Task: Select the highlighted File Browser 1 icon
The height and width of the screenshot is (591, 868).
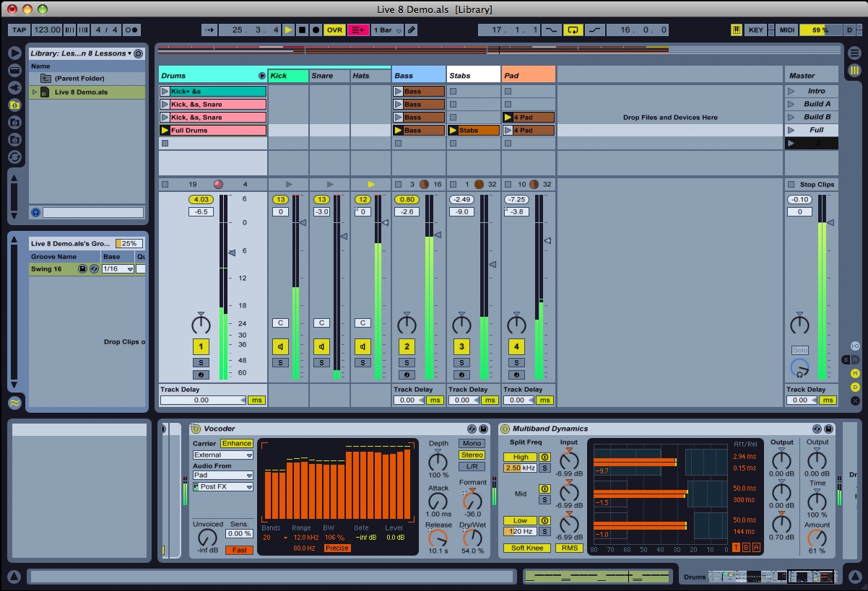Action: click(14, 105)
